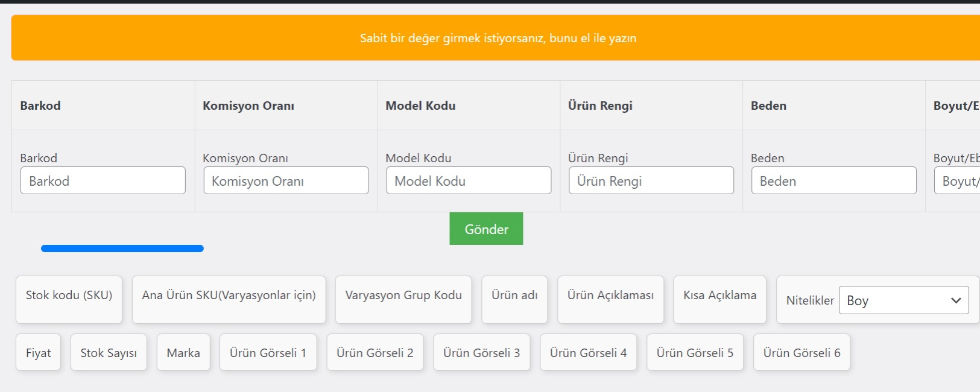
Task: Click the Ürün Görseli 6 tag
Action: (801, 353)
